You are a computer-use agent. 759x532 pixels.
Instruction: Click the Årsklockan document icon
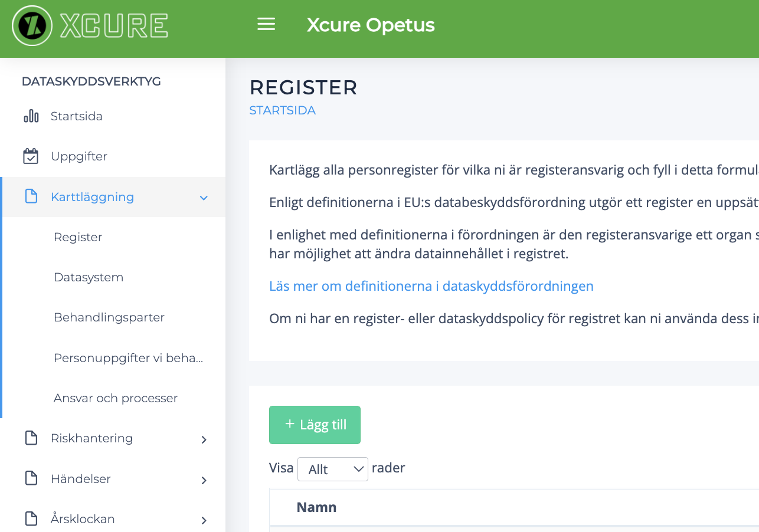(31, 519)
